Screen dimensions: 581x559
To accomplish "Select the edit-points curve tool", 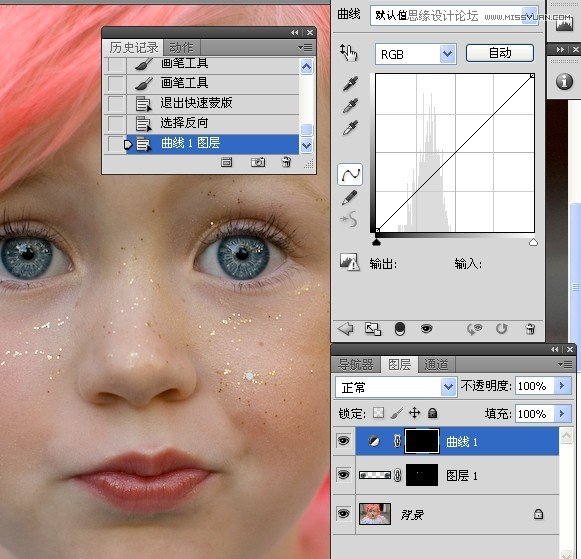I will pos(350,174).
